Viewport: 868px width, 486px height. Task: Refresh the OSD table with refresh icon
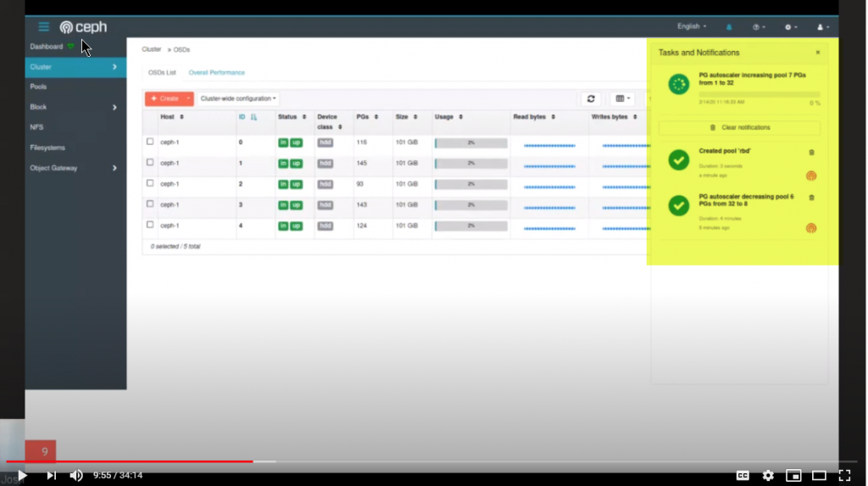(591, 99)
